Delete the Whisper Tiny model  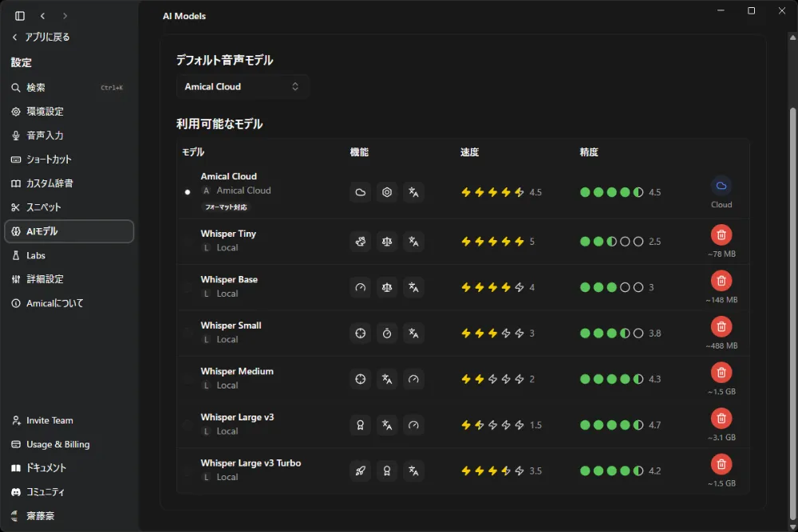[721, 235]
